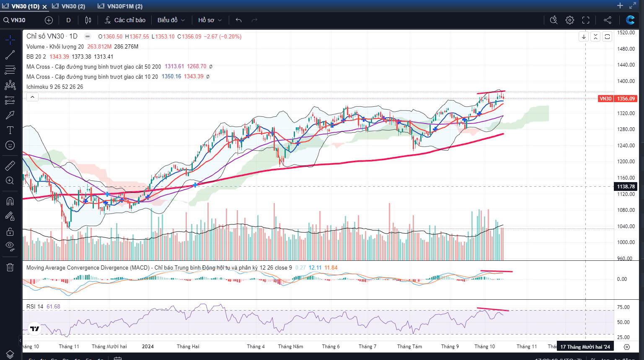644x360 pixels.
Task: Expand the Biểu đồ dropdown
Action: [171, 20]
